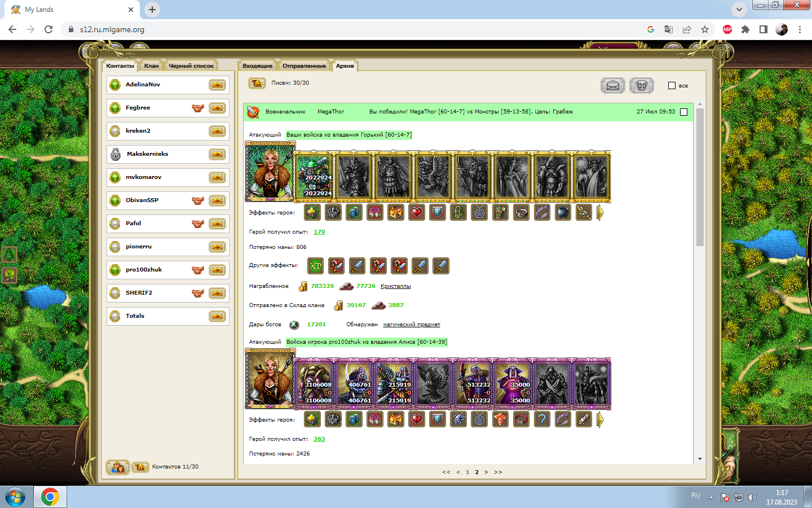This screenshot has width=812, height=508.
Task: Expand first hero effects with yellow arrow
Action: [x=600, y=213]
